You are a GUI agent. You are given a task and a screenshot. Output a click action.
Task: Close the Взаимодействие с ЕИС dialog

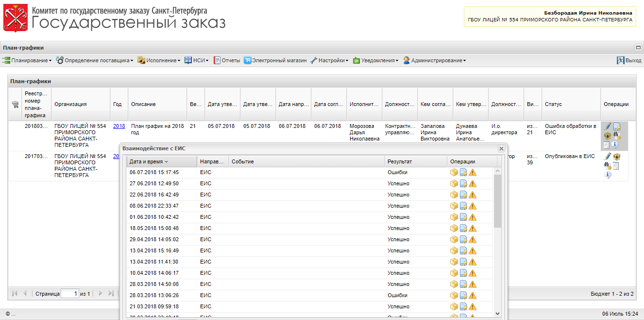[x=501, y=148]
